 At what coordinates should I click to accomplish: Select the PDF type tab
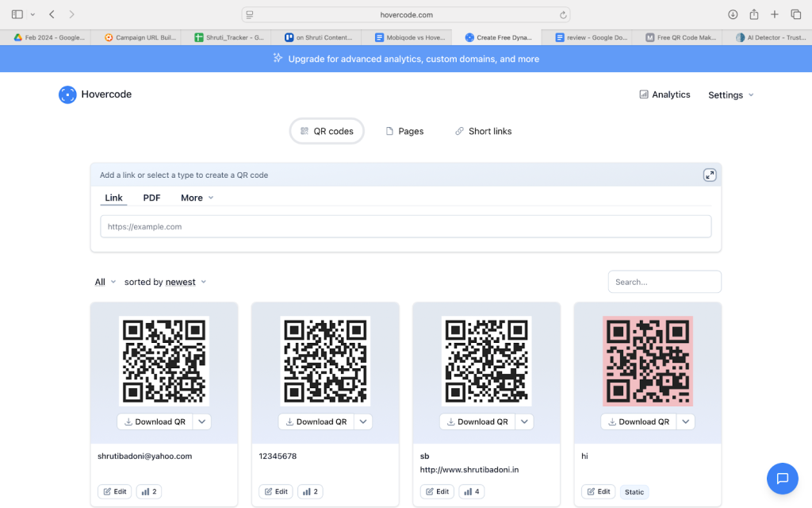pyautogui.click(x=151, y=198)
